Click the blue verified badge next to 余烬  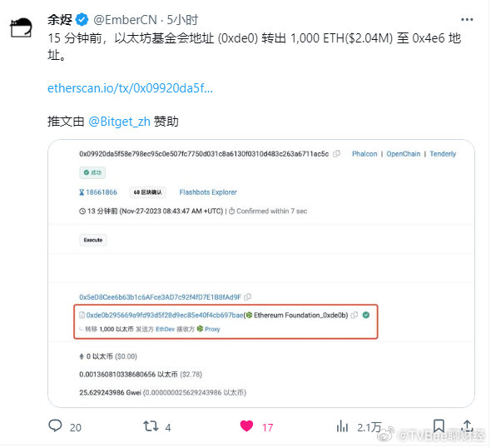click(82, 20)
